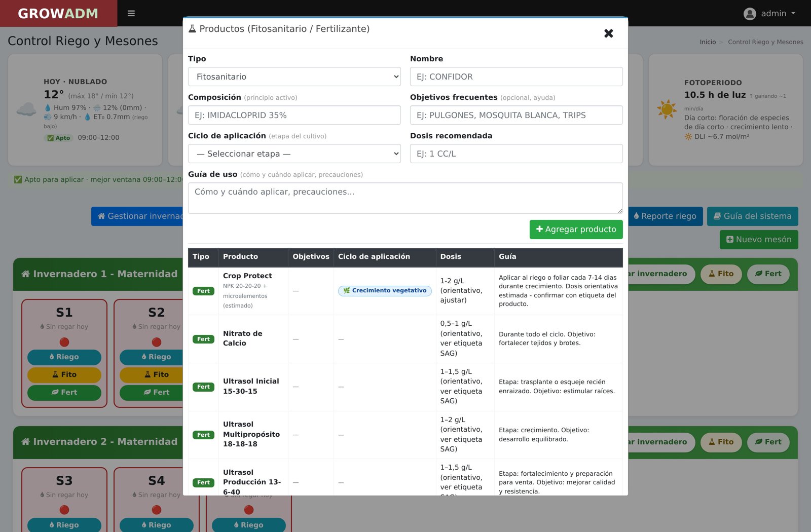The height and width of the screenshot is (532, 811).
Task: Click the Fert badge of Nitrato de Calcio
Action: point(203,339)
